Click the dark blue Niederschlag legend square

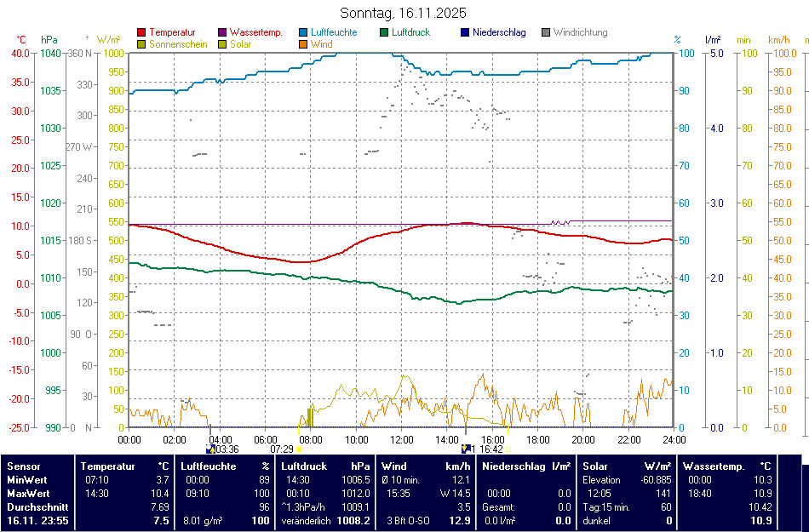pos(465,33)
